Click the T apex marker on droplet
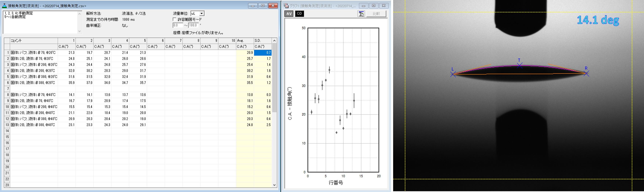 (519, 65)
